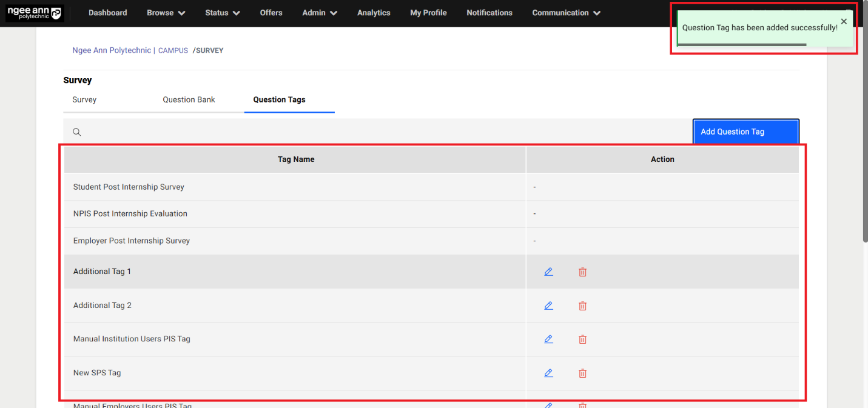The height and width of the screenshot is (408, 868).
Task: Expand the Browse dropdown menu
Action: 166,13
